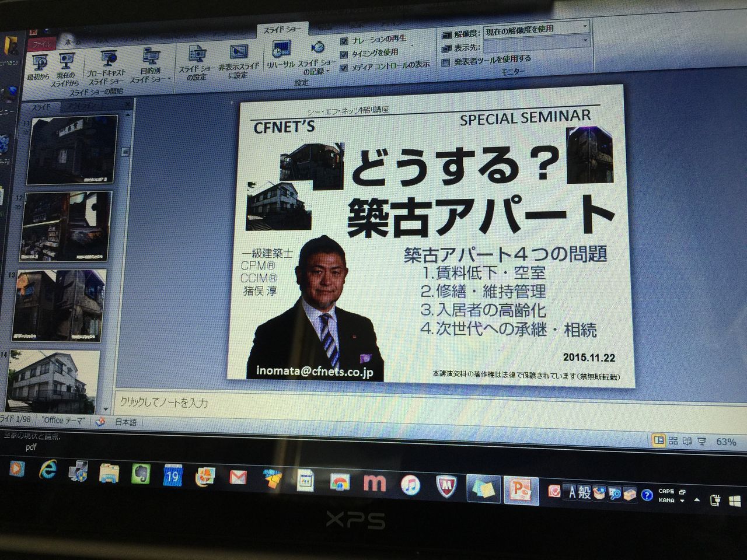Toggle Use Presenter View (発表者ツールを使用する) checkbox
This screenshot has width=747, height=560.
446,61
